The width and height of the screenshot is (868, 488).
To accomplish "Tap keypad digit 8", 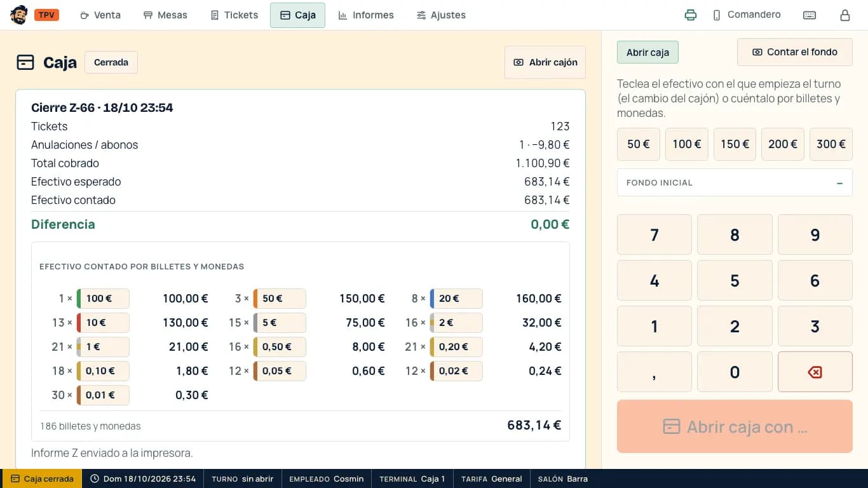I will [x=735, y=234].
